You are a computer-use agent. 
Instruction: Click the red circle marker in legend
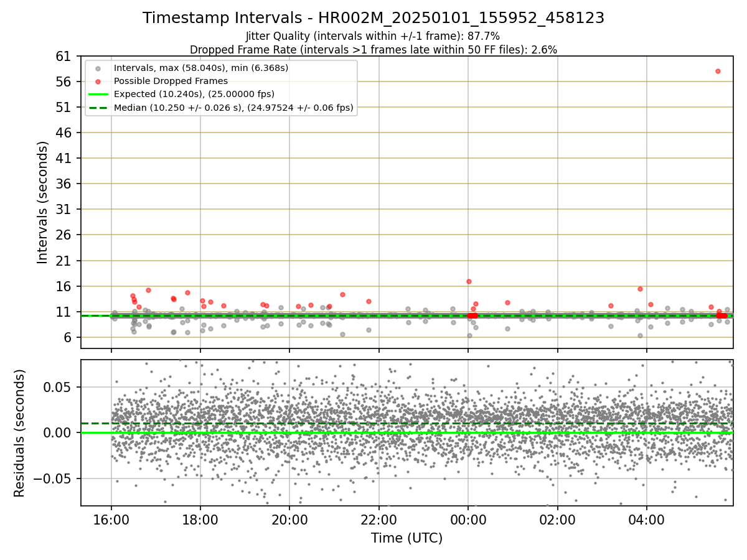[x=98, y=82]
